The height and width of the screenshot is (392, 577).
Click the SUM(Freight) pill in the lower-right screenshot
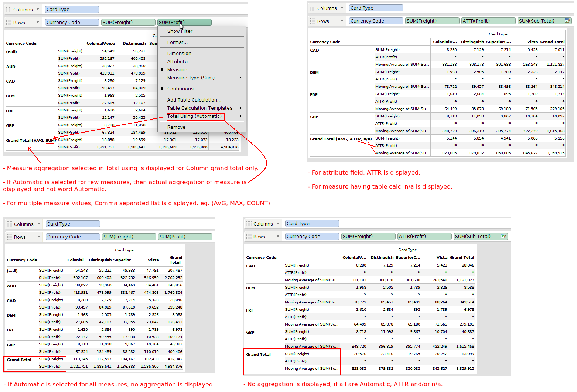point(368,237)
